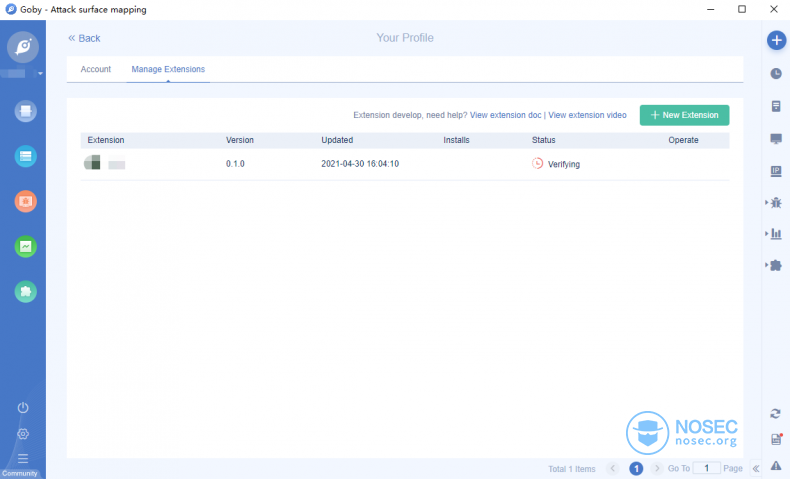This screenshot has height=479, width=790.
Task: Collapse right panel with double chevron
Action: coord(756,468)
